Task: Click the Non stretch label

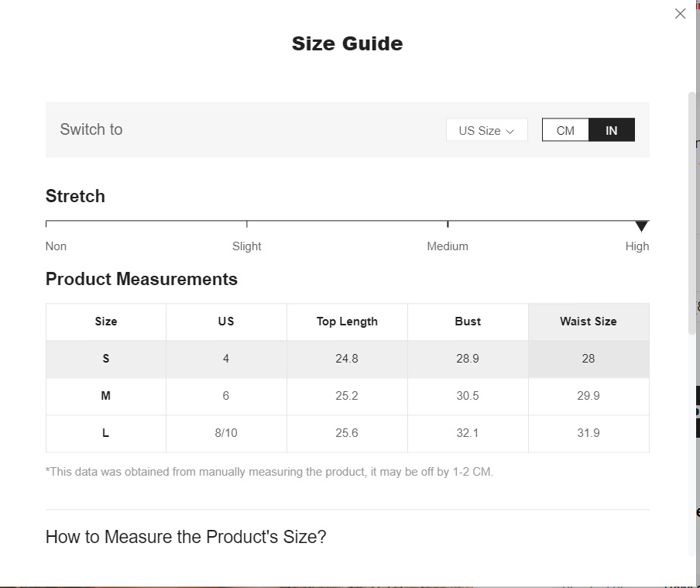Action: click(x=56, y=246)
